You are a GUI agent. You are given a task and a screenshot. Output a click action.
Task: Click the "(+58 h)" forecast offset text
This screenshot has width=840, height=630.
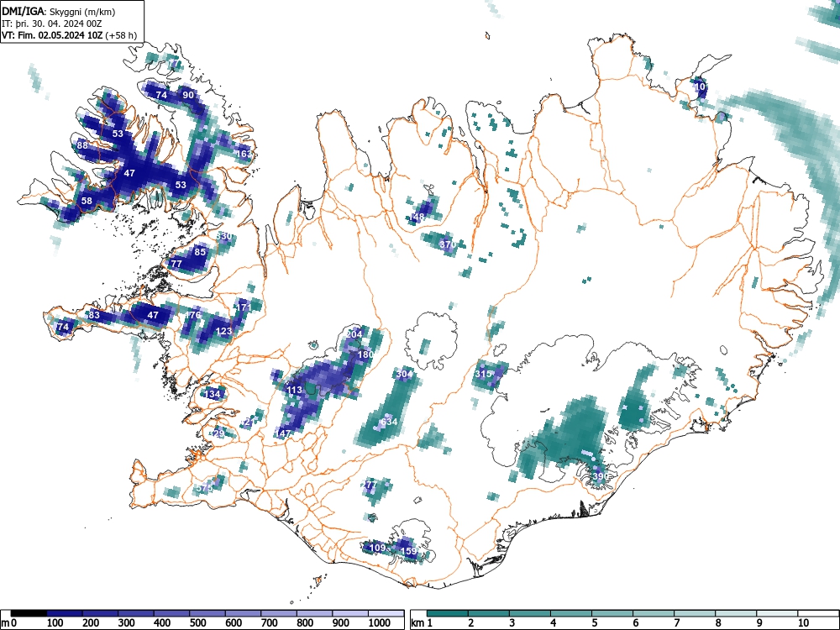[122, 35]
